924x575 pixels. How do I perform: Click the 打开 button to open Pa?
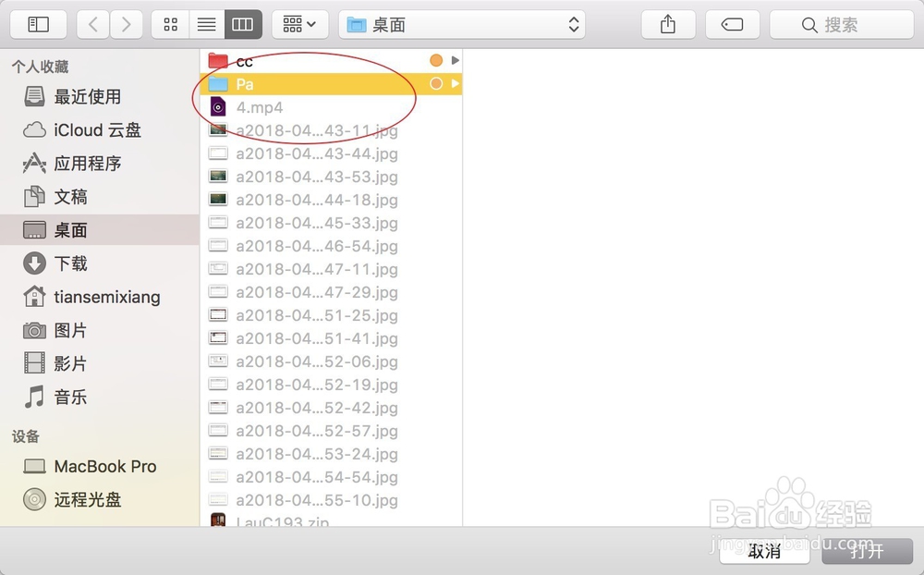866,552
